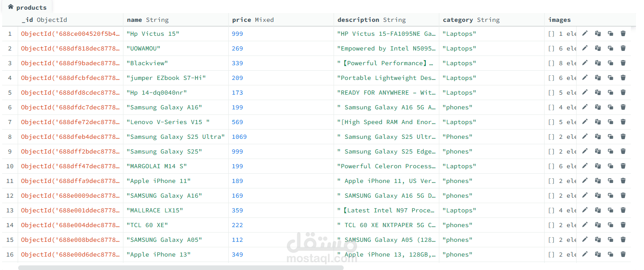Clone the MARGOLAI M14 S document
This screenshot has width=644, height=270.
coord(610,166)
